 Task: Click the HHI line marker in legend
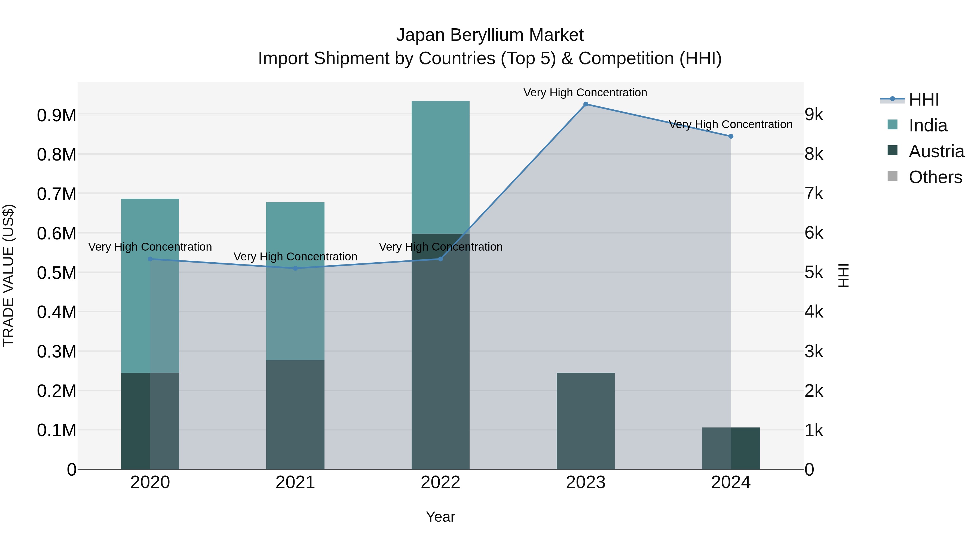click(x=892, y=99)
